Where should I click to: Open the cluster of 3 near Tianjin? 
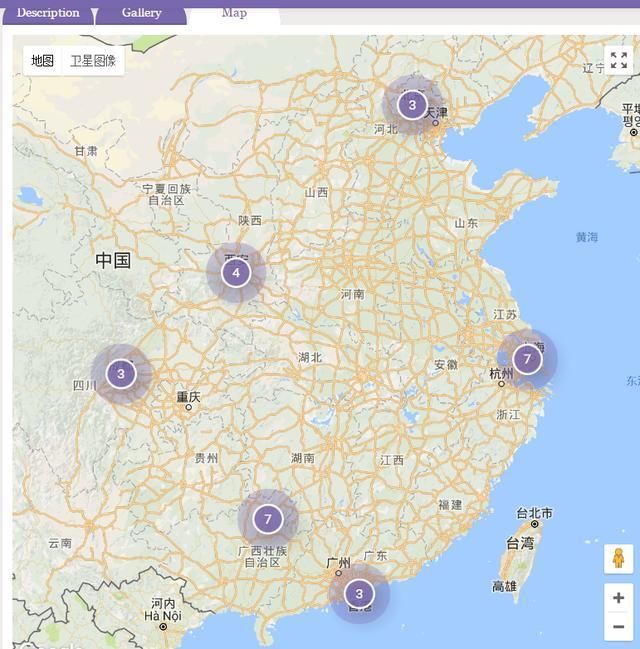(x=412, y=105)
